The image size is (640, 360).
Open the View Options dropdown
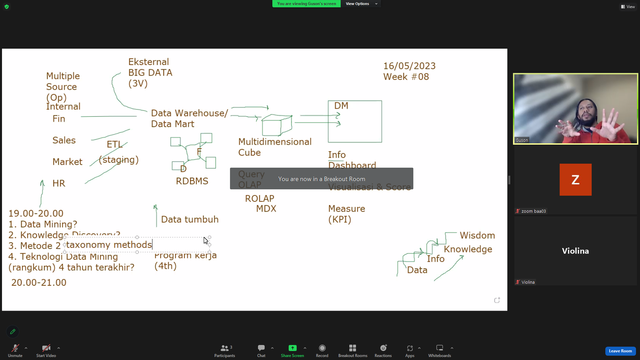click(361, 4)
